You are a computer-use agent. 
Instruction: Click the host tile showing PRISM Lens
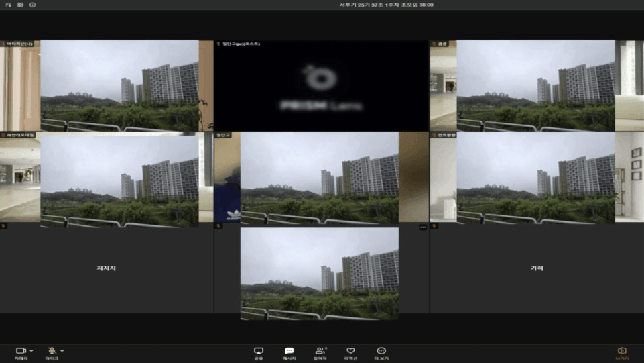click(x=321, y=86)
